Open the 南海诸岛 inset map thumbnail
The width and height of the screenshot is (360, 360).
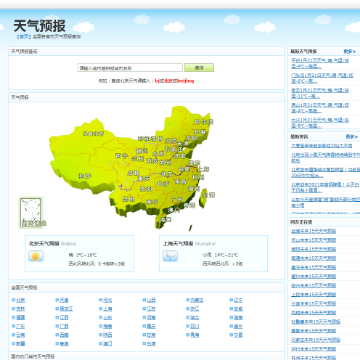[x=31, y=212]
